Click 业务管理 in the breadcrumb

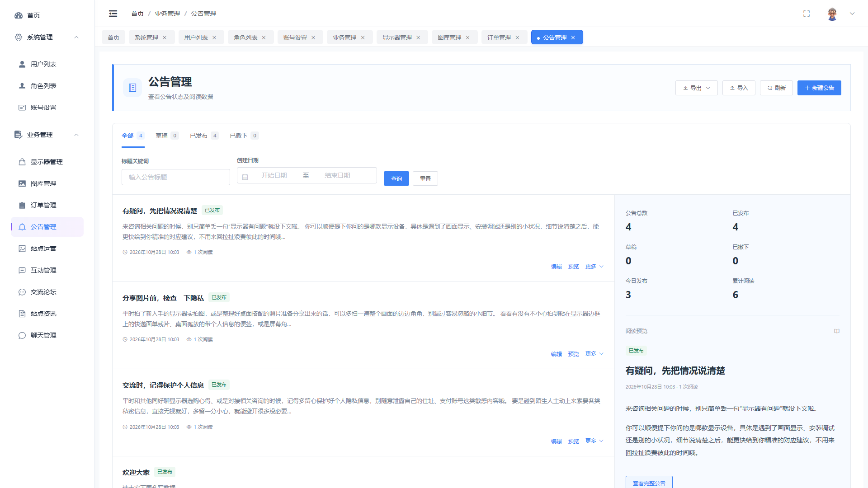coord(167,14)
